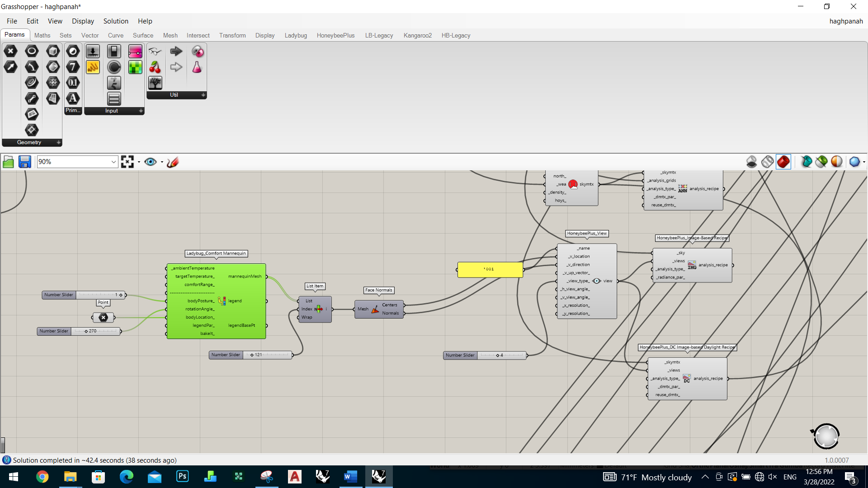The height and width of the screenshot is (488, 868).
Task: Toggle the Boolean Toggle switch input icon
Action: (x=114, y=52)
